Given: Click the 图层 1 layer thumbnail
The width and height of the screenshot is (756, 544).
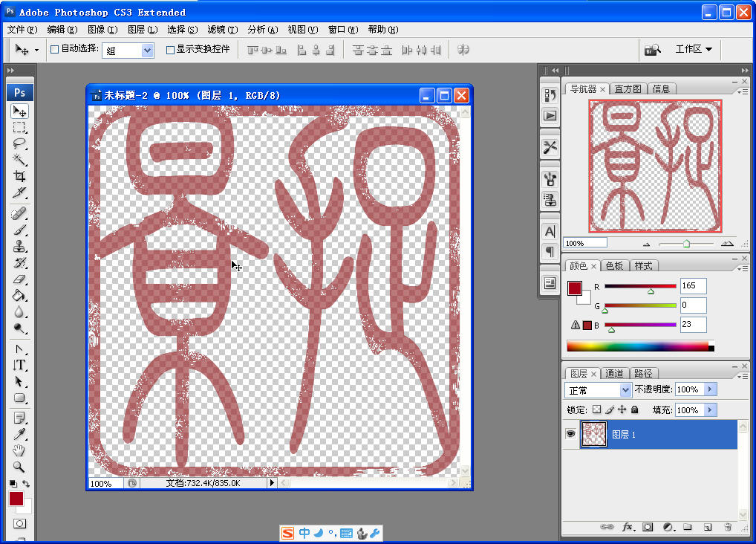Looking at the screenshot, I should click(593, 434).
